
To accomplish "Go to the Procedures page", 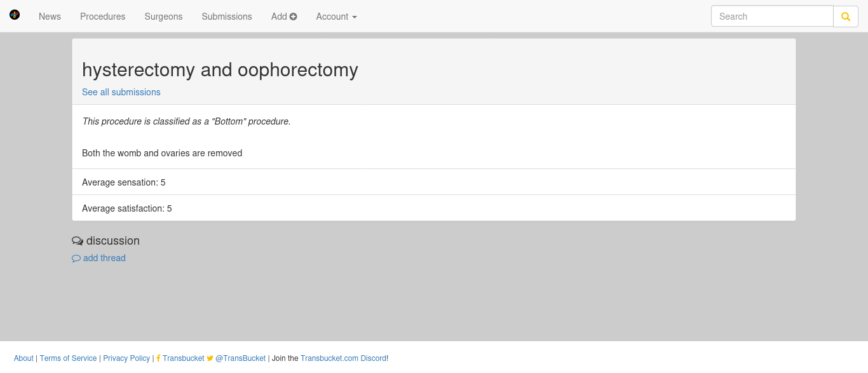I will click(103, 17).
